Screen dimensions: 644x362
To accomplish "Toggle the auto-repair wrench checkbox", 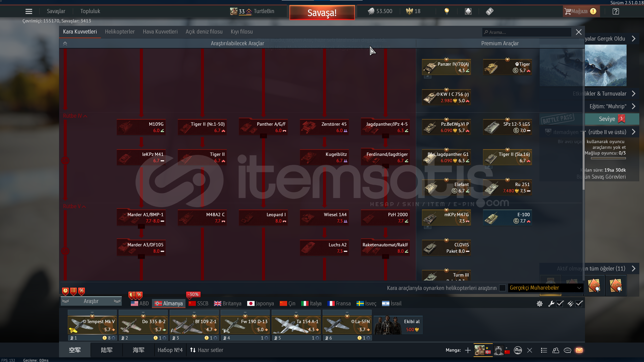I will [x=560, y=304].
